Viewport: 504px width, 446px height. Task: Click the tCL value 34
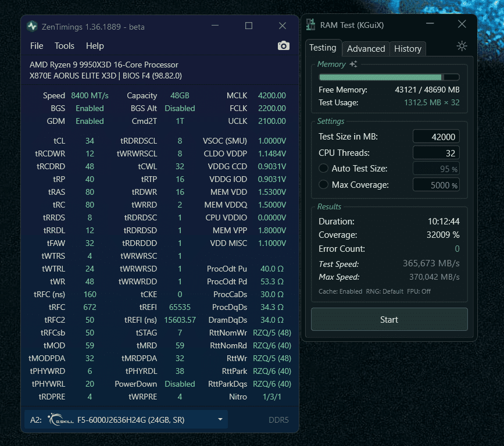[x=90, y=141]
